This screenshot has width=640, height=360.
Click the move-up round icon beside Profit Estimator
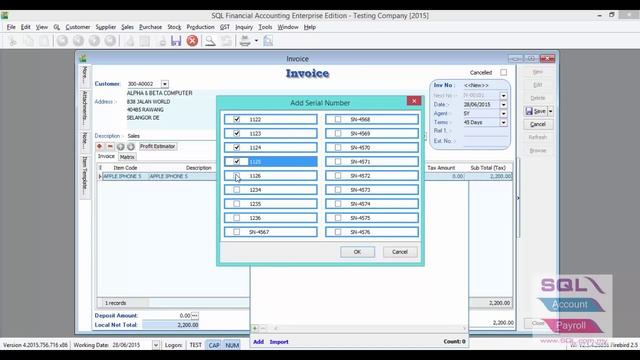(120, 146)
